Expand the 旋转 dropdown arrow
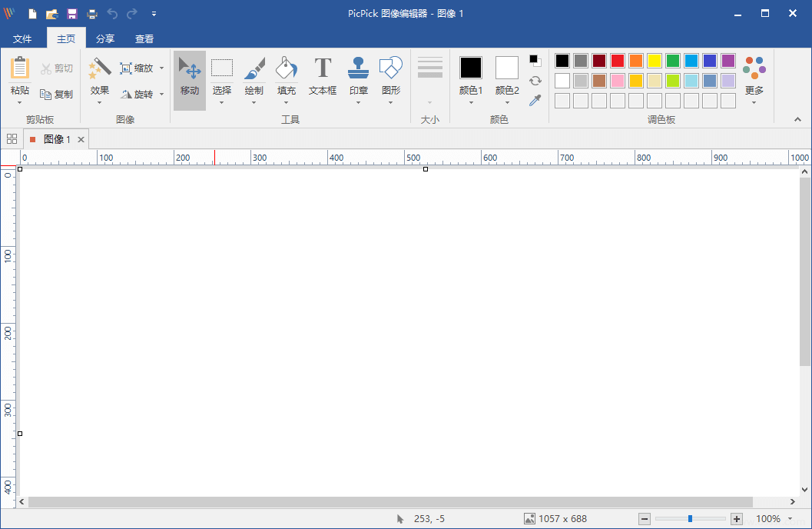This screenshot has width=812, height=529. pyautogui.click(x=161, y=95)
